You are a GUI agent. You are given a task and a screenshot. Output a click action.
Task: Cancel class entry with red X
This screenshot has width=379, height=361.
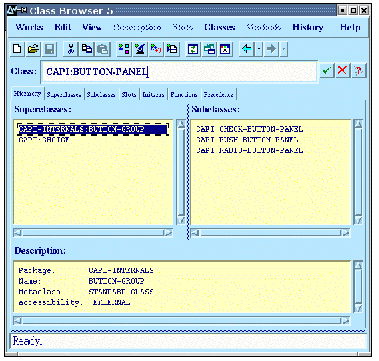click(x=342, y=71)
